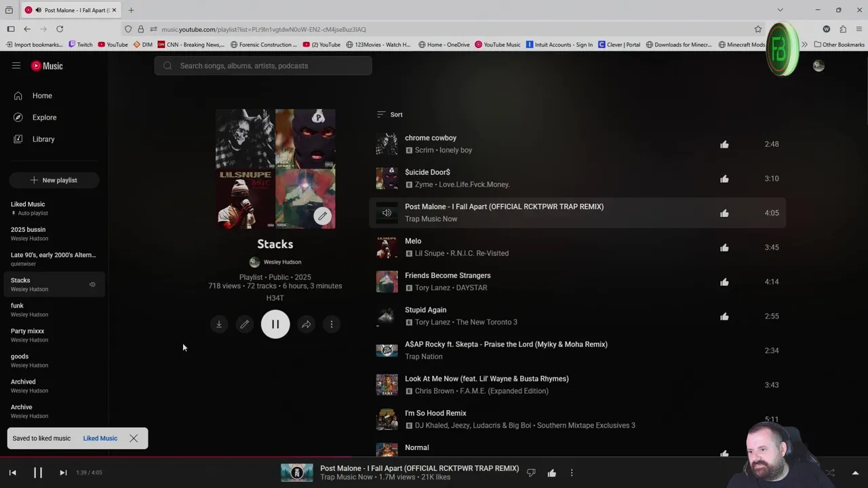This screenshot has width=868, height=488.
Task: Open a new browser tab
Action: [131, 10]
